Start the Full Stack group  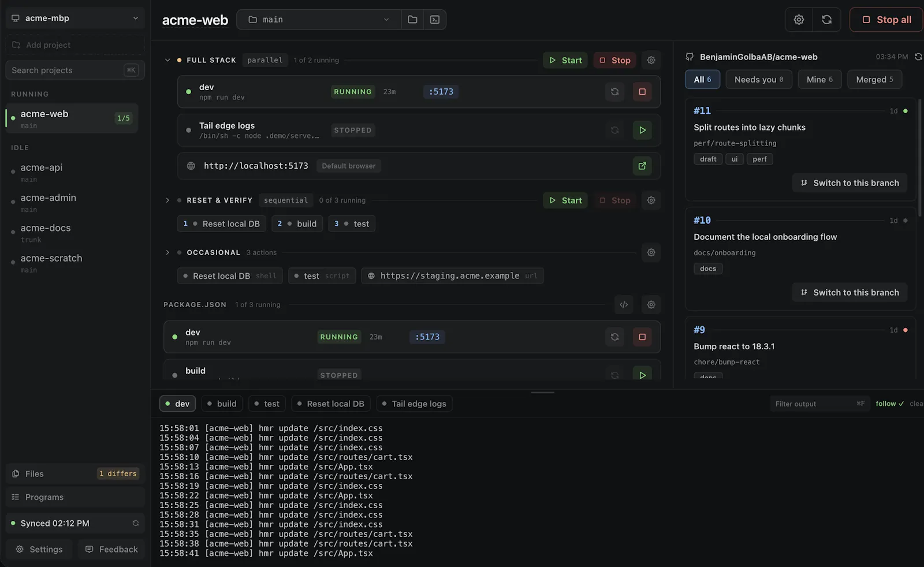pyautogui.click(x=565, y=60)
